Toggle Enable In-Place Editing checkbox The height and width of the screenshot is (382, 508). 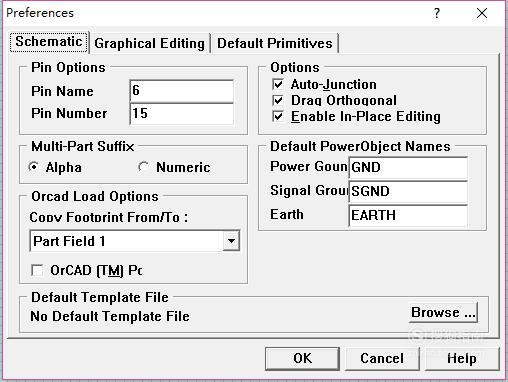(x=278, y=116)
